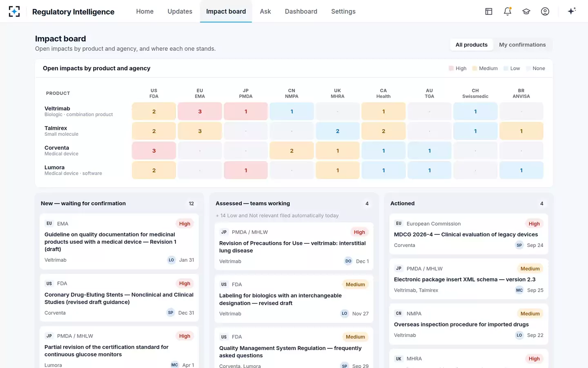Click the Medium legend swatch

474,68
